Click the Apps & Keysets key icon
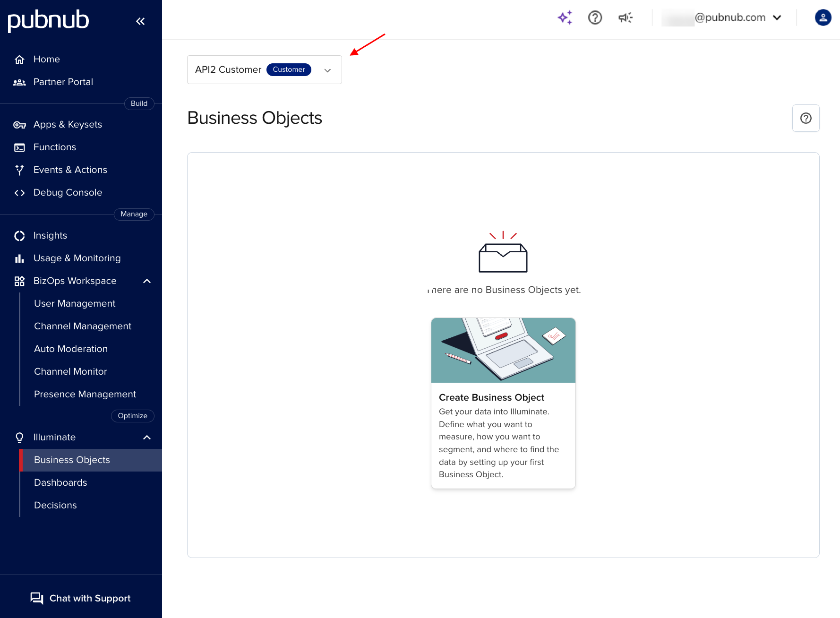This screenshot has height=618, width=840. (19, 125)
